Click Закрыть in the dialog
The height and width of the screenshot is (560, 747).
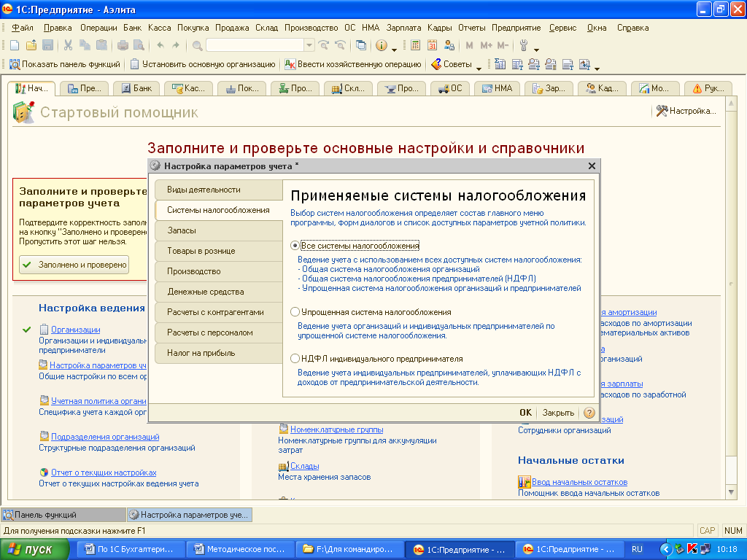[x=558, y=413]
